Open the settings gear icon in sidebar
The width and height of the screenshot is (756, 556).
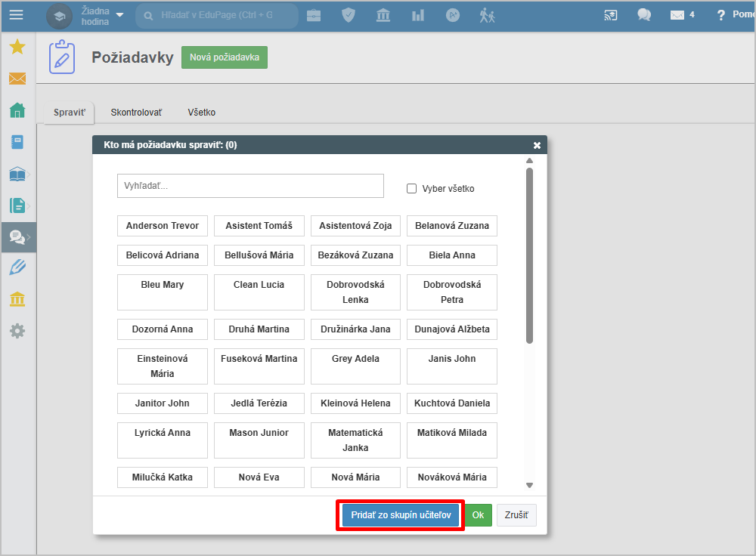click(x=17, y=331)
